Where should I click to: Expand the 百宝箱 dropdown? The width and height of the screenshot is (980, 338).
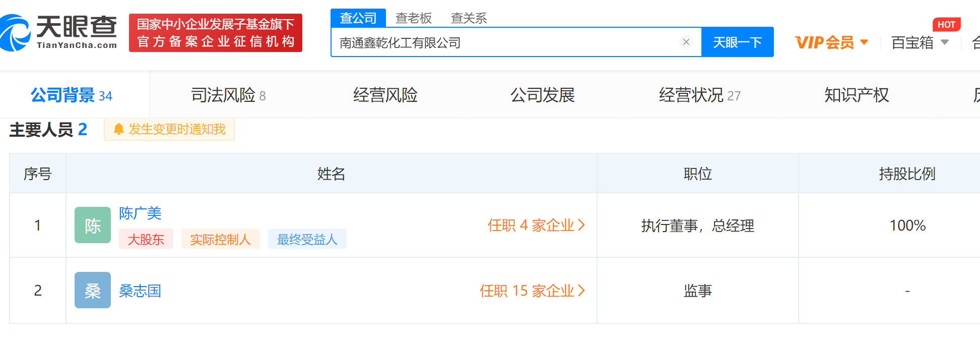(x=920, y=42)
